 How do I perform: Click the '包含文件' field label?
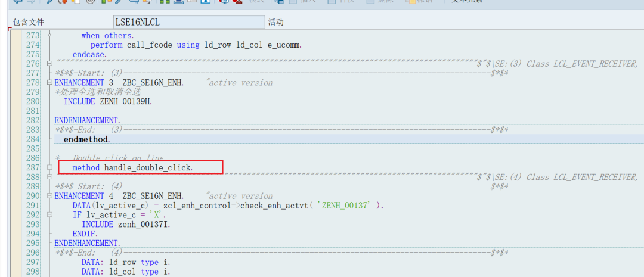click(29, 22)
